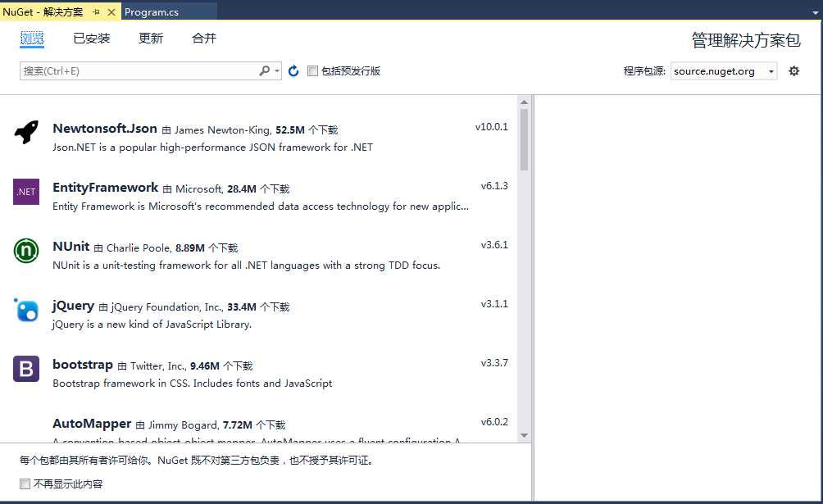This screenshot has width=823, height=504.
Task: Click the package list scrollbar thumb
Action: [x=524, y=139]
